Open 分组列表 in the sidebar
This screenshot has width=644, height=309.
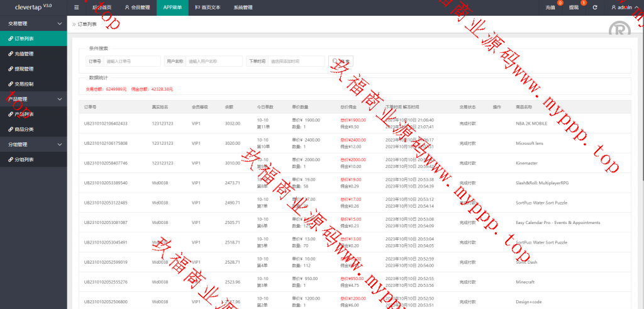[x=24, y=159]
